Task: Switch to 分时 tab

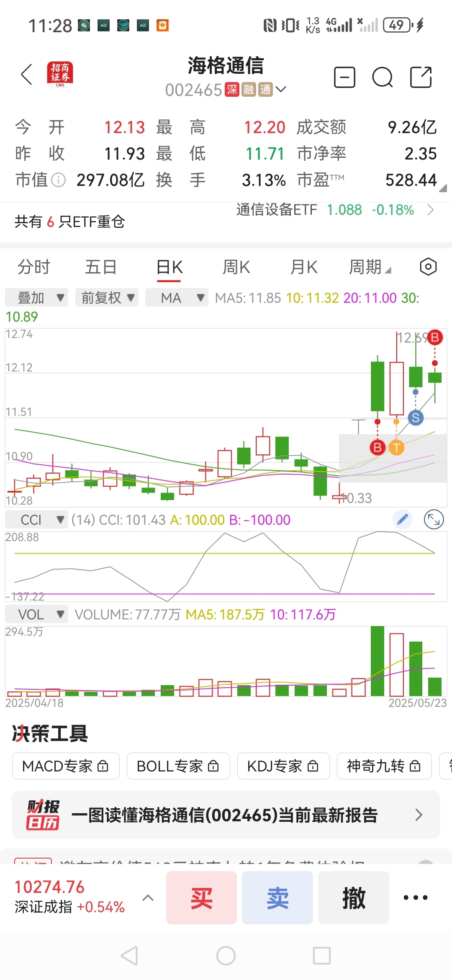Action: 34,267
